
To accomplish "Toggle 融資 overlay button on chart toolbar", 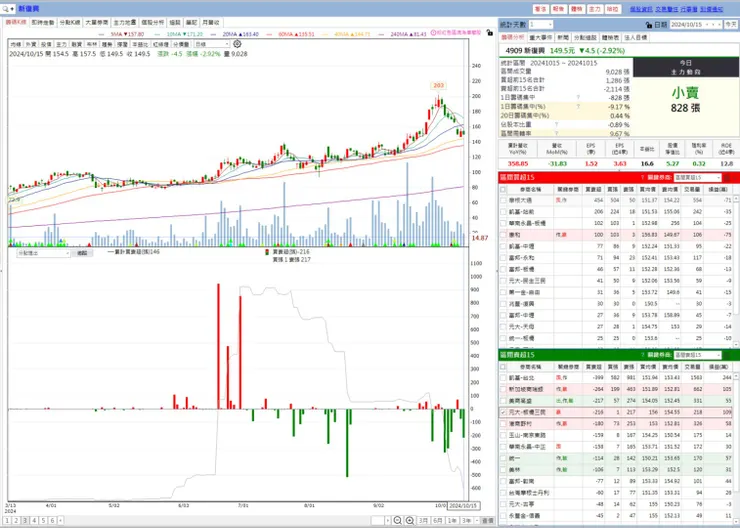I will tap(76, 44).
